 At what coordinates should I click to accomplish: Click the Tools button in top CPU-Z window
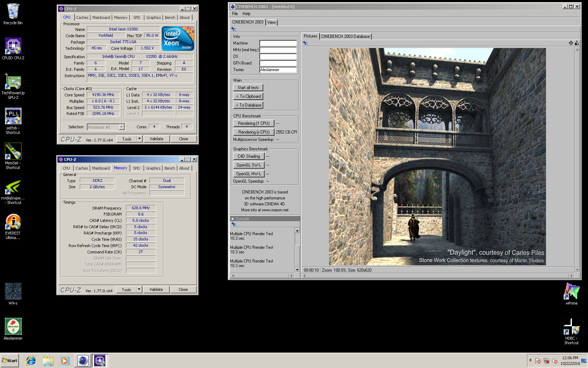[127, 139]
